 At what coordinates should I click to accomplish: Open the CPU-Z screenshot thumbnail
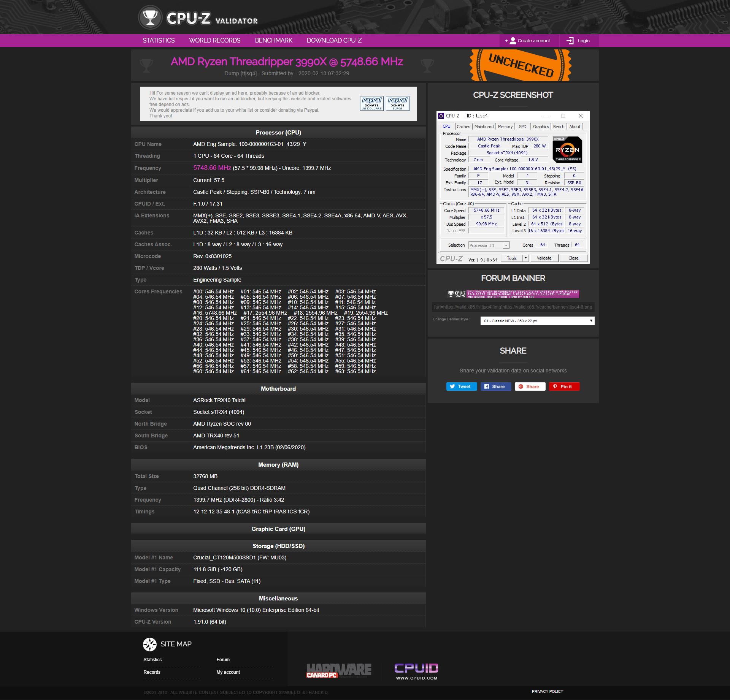pos(513,187)
